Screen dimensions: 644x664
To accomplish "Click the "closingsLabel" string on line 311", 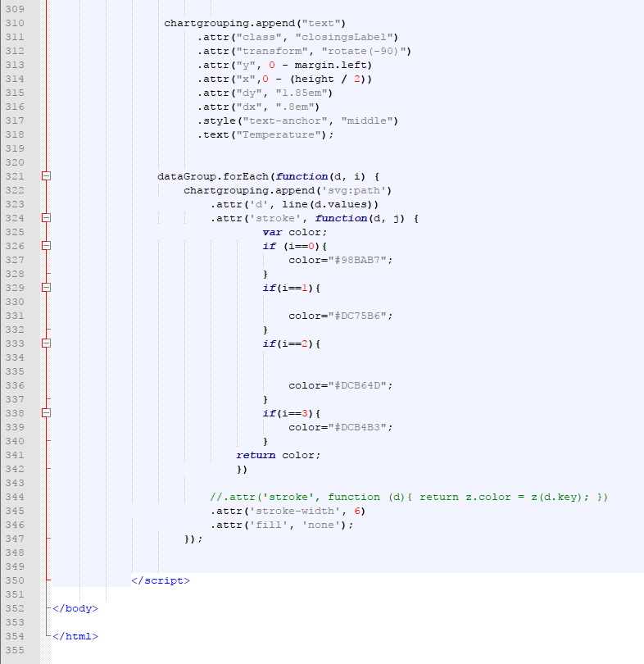I will tap(344, 37).
